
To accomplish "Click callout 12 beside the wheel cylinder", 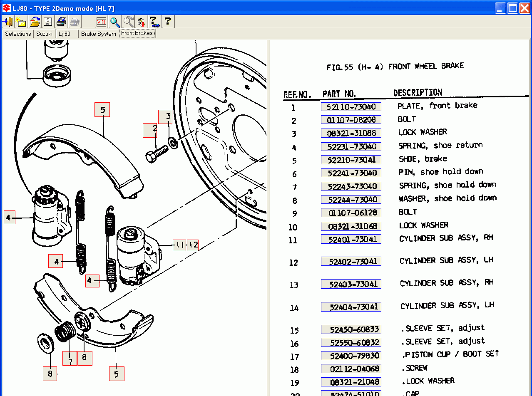I will click(x=193, y=245).
